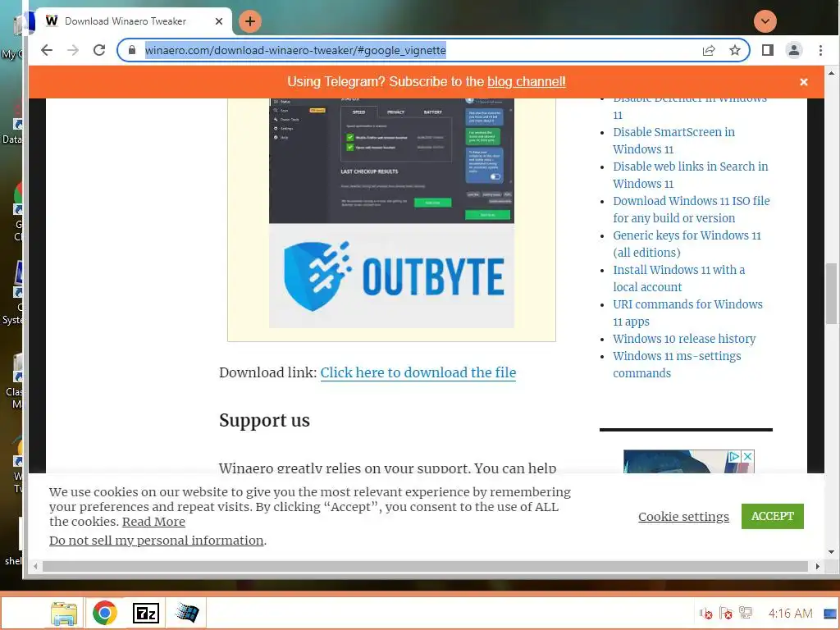Screen dimensions: 840x630
Task: Go back to the previous page
Action: [47, 50]
